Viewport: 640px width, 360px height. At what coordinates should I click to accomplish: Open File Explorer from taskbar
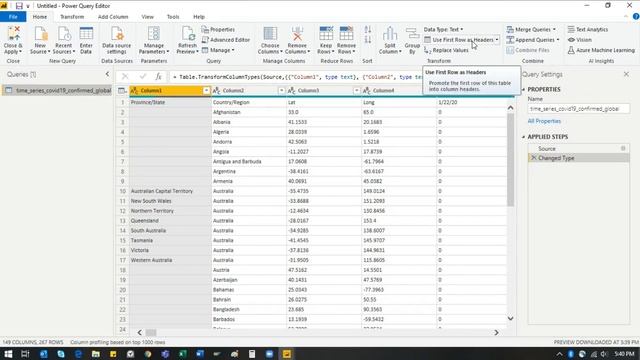click(96, 354)
